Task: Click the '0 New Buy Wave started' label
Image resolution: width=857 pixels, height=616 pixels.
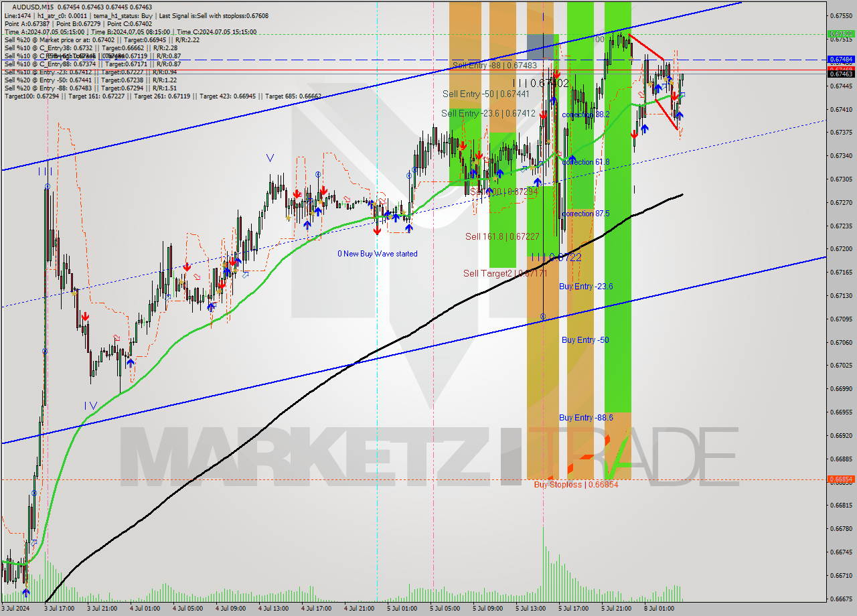Action: tap(378, 254)
